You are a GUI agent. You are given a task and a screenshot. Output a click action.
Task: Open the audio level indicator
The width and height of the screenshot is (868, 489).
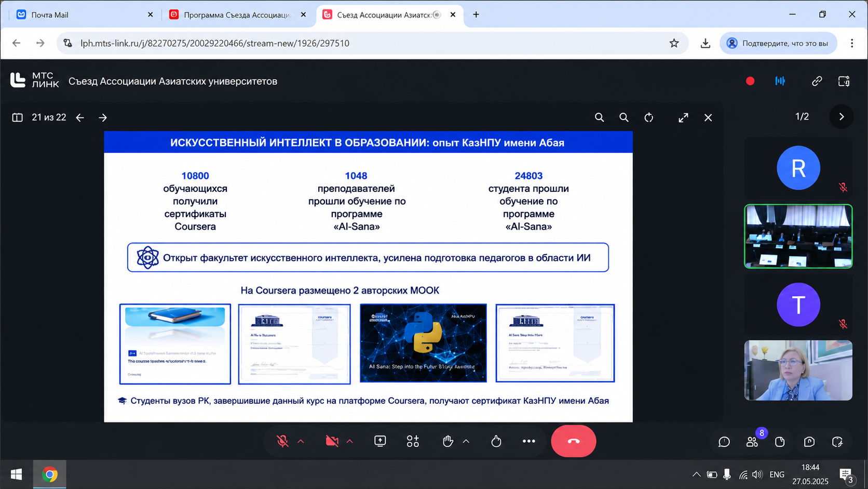tap(780, 81)
